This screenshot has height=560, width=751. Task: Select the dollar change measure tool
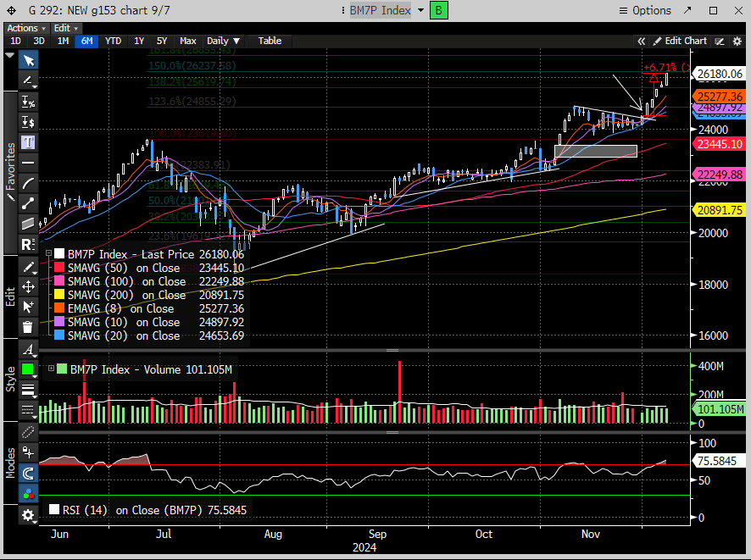pos(28,122)
